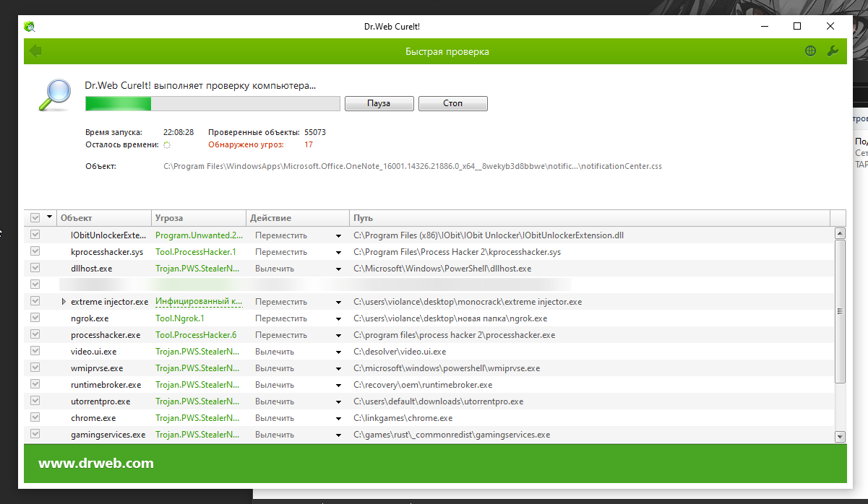
Task: Open action dropdown for extreme injector.exe
Action: (x=338, y=302)
